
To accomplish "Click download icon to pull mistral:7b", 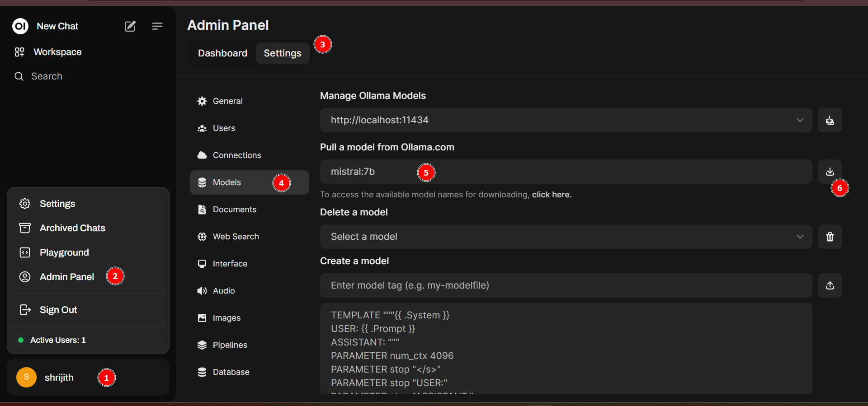I will point(830,172).
